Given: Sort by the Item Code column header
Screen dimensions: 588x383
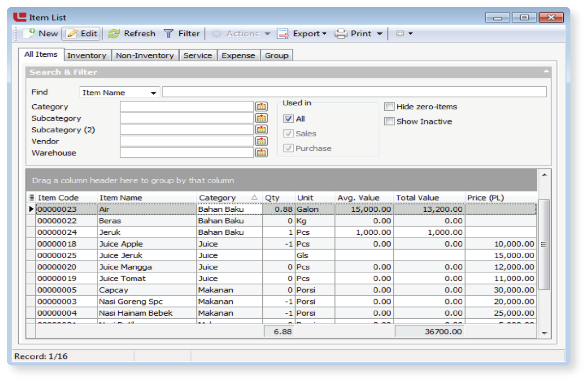Looking at the screenshot, I should click(x=67, y=198).
